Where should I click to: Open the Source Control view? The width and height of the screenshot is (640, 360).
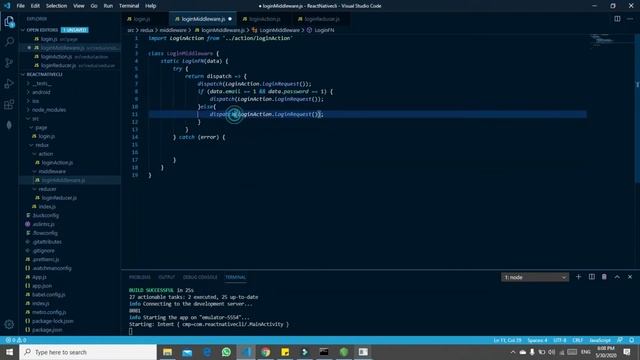point(9,62)
